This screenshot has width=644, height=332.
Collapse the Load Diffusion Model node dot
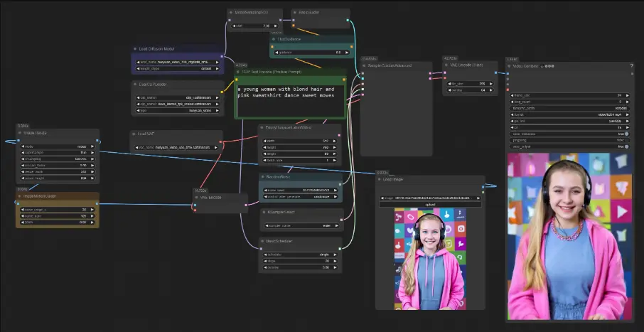pyautogui.click(x=135, y=49)
